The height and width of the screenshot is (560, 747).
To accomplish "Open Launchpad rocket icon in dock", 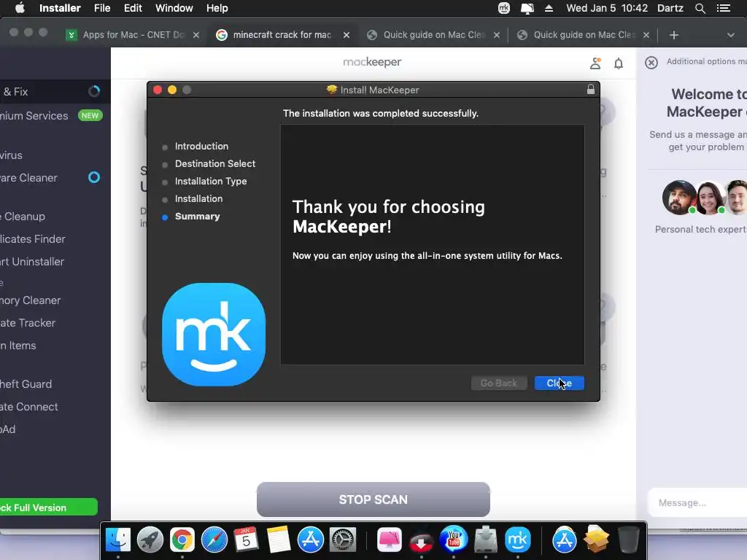I will tap(150, 540).
